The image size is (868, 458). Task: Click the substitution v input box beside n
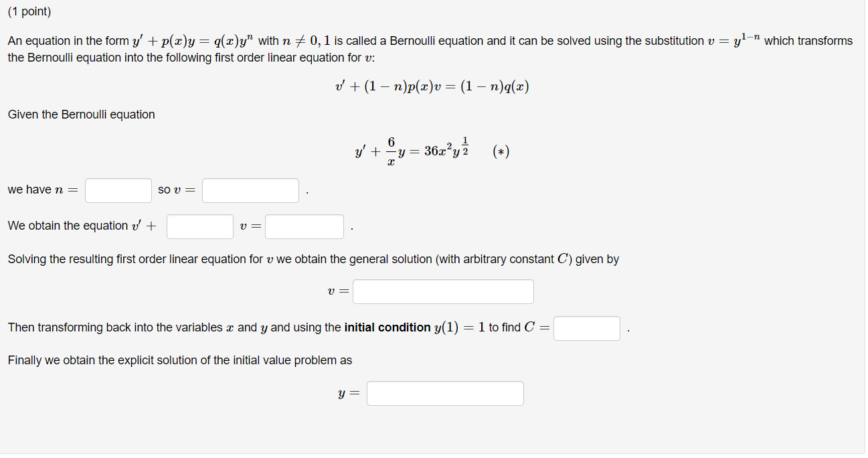pyautogui.click(x=250, y=190)
